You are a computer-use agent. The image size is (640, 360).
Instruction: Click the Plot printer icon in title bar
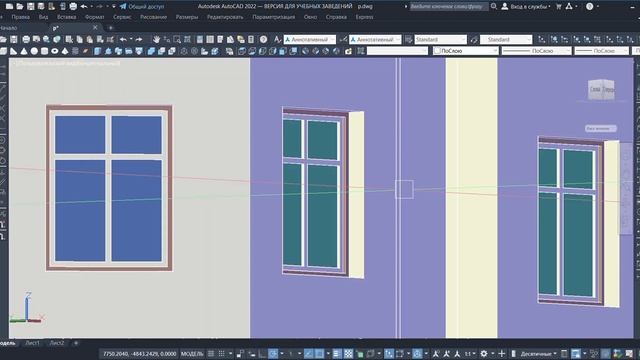(73, 7)
